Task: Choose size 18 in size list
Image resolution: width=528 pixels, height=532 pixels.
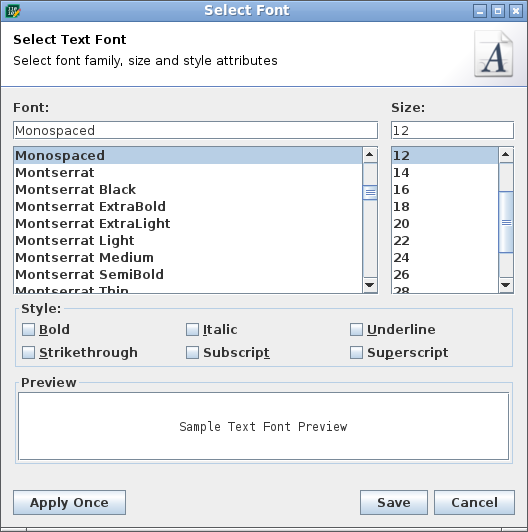Action: coord(445,207)
